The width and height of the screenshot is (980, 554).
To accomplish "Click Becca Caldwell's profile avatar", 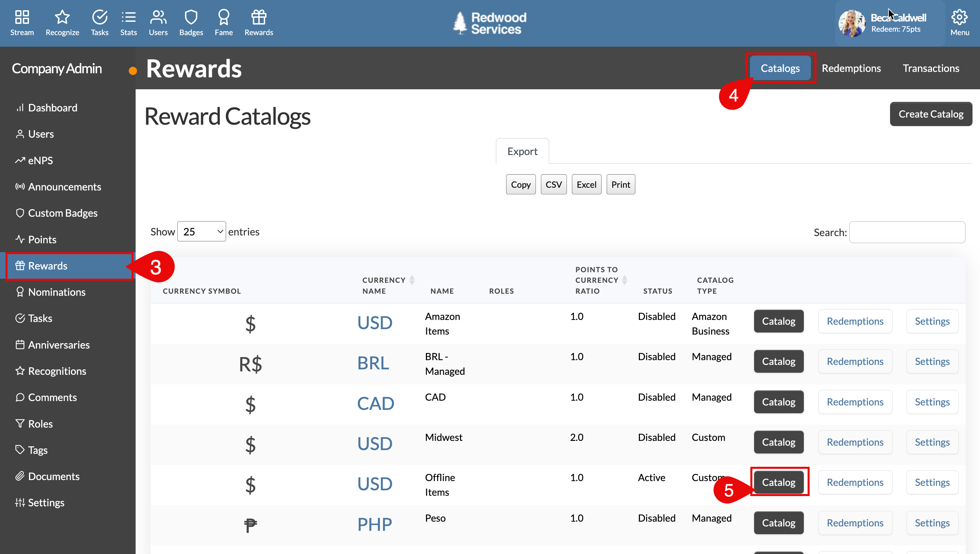I will (852, 23).
